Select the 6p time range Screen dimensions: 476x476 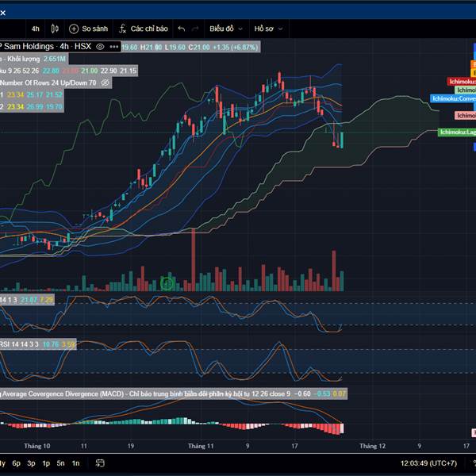(17, 463)
